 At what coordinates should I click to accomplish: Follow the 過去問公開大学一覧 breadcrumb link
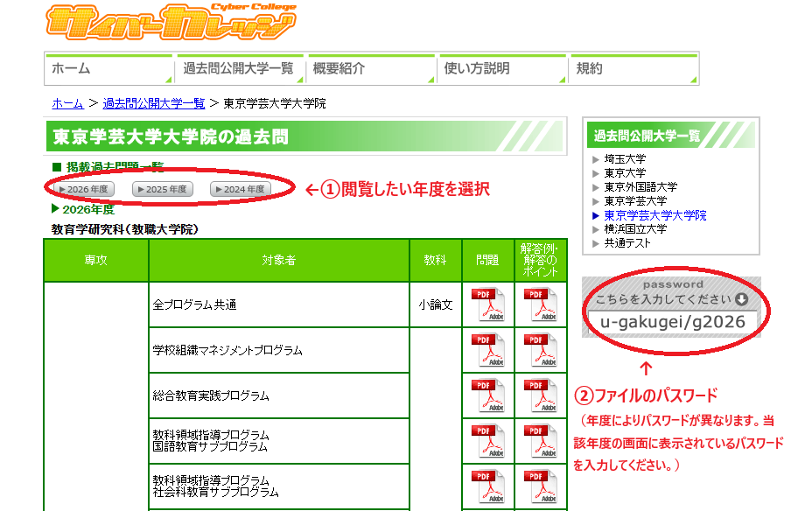coord(154,103)
